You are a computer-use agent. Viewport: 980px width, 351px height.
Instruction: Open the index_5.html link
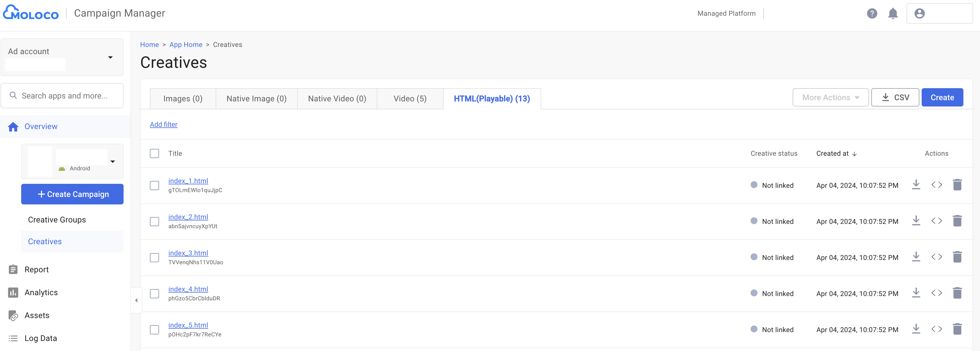188,325
